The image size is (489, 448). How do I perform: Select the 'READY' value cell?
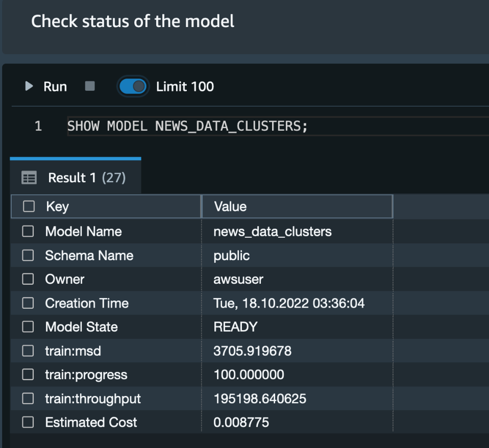[x=297, y=327]
